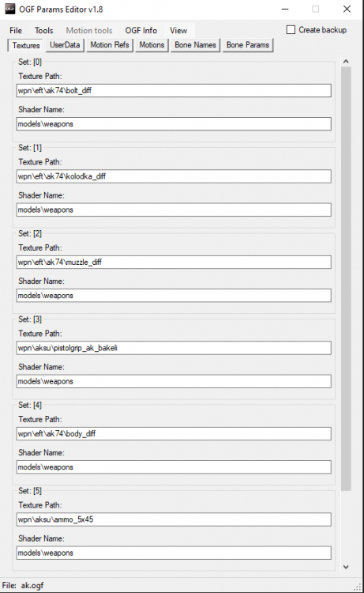Minimize the OGF Params Editor window

point(285,9)
